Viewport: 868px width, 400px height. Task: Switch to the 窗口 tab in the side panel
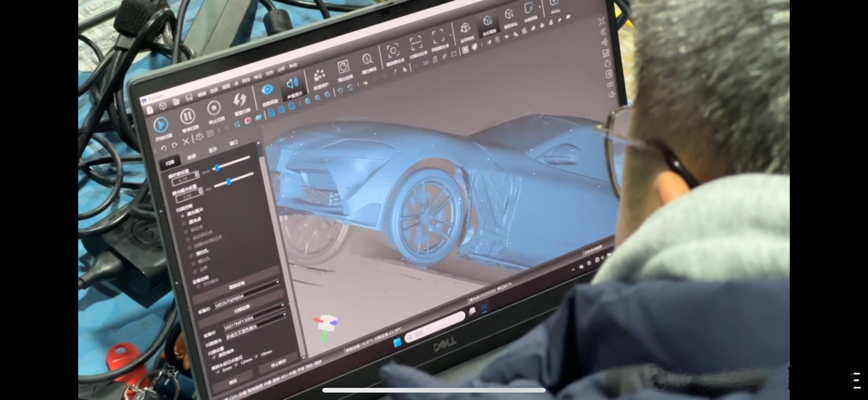pyautogui.click(x=233, y=143)
